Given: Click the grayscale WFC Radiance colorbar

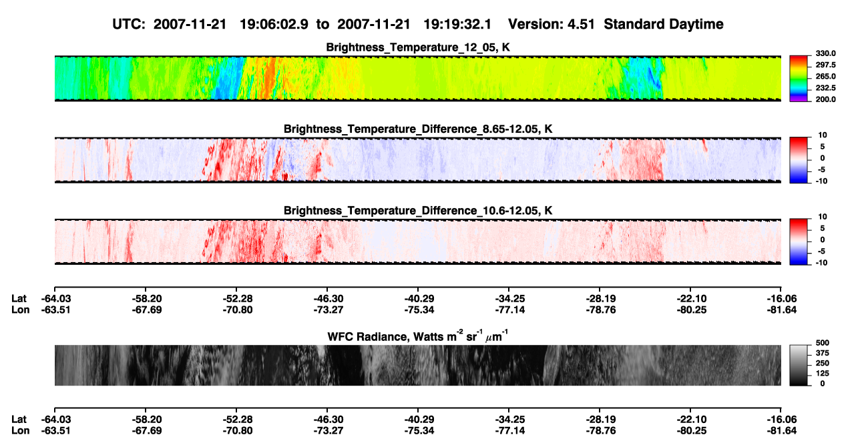Looking at the screenshot, I should (799, 365).
